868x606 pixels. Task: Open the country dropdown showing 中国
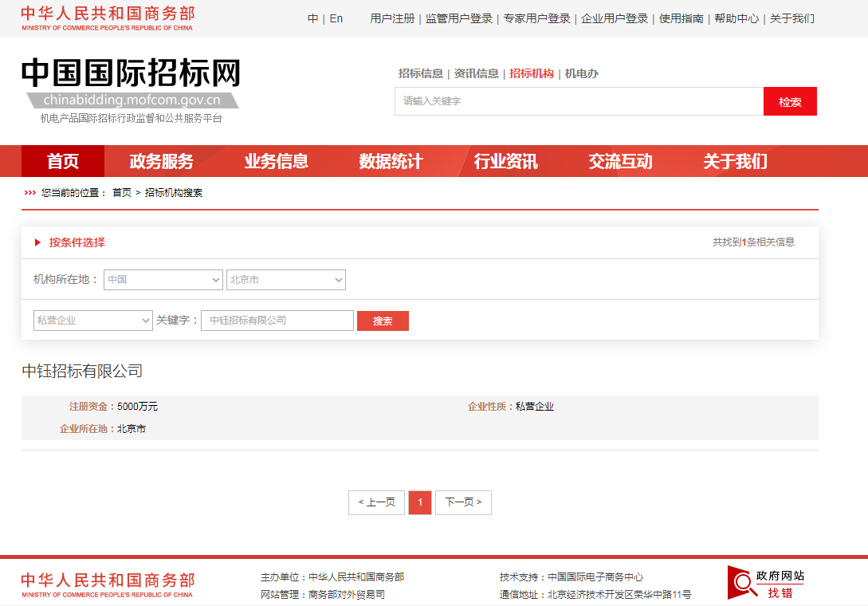point(163,280)
